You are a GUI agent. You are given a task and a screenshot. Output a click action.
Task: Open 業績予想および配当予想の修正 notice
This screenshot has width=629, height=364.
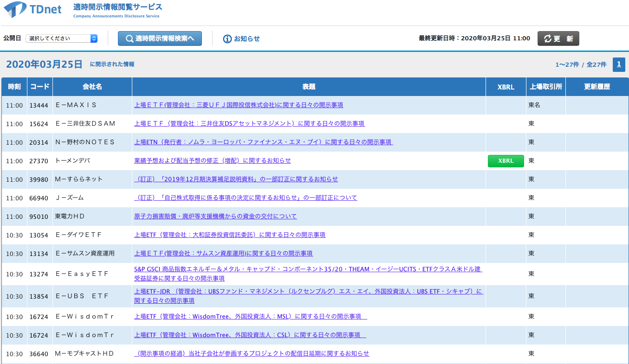coord(213,161)
